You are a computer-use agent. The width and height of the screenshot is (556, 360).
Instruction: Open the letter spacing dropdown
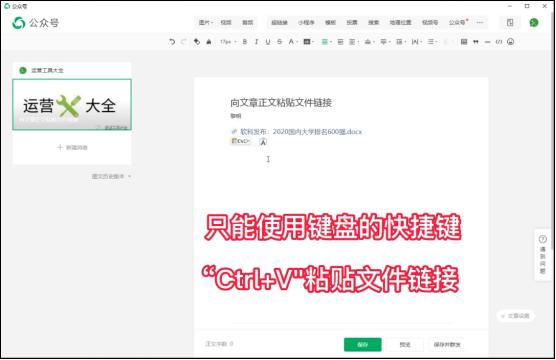point(416,42)
